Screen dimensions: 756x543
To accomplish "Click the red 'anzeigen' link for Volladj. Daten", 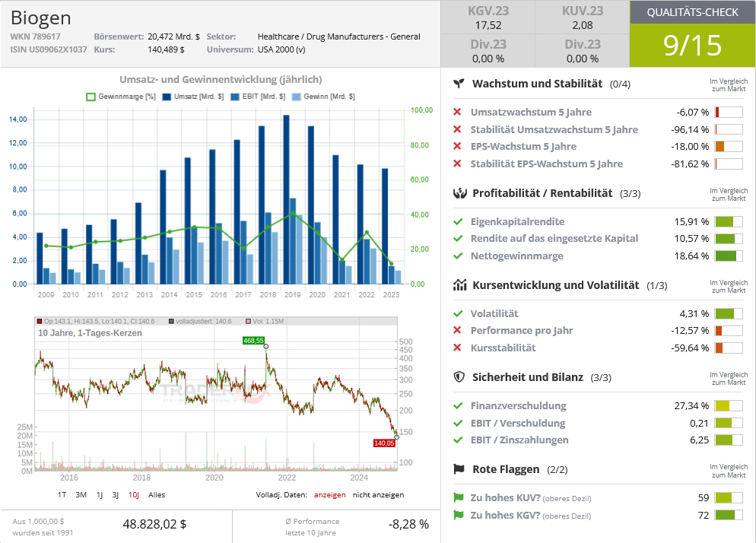I will coord(330,495).
